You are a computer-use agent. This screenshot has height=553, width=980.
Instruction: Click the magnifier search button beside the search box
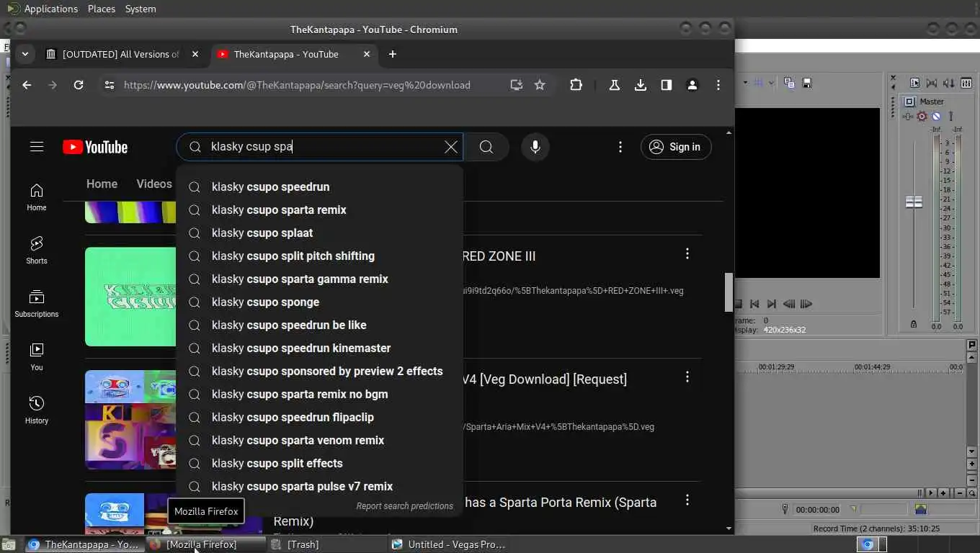pos(486,147)
